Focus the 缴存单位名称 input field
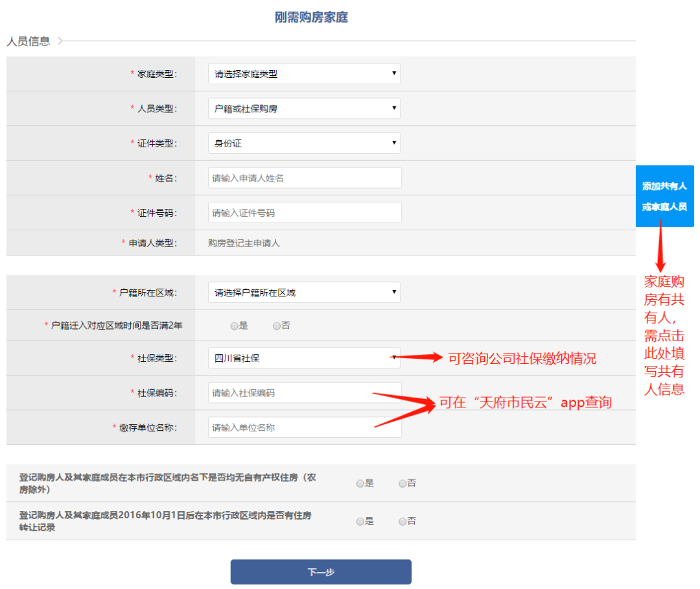The width and height of the screenshot is (700, 589). click(305, 427)
